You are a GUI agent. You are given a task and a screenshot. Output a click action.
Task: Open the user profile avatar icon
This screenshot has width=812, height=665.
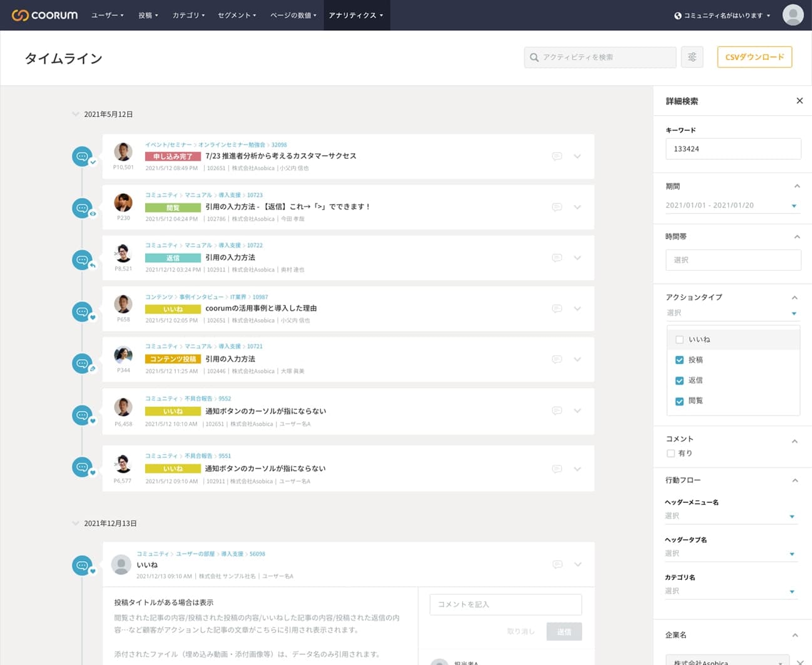tap(793, 15)
